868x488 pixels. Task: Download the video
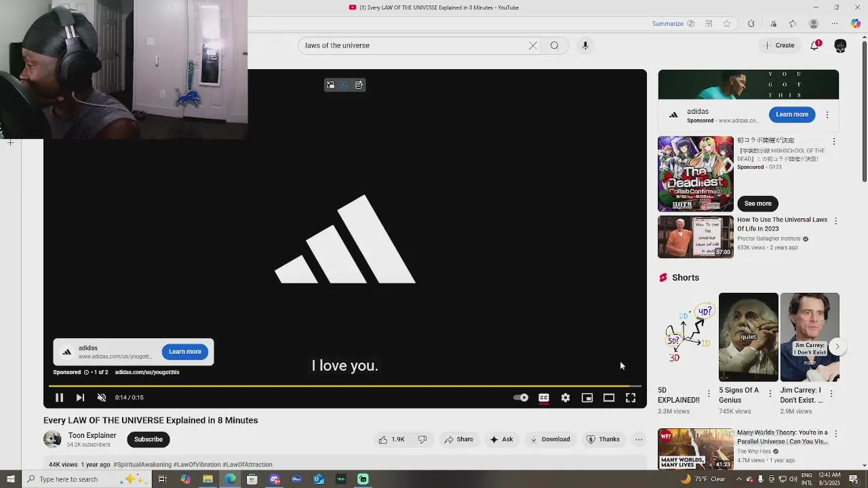click(550, 439)
